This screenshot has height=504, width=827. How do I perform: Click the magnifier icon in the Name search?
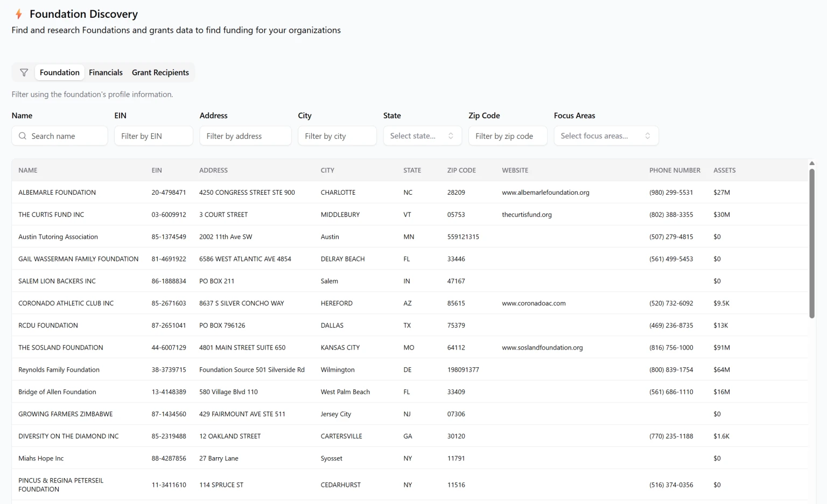point(23,136)
